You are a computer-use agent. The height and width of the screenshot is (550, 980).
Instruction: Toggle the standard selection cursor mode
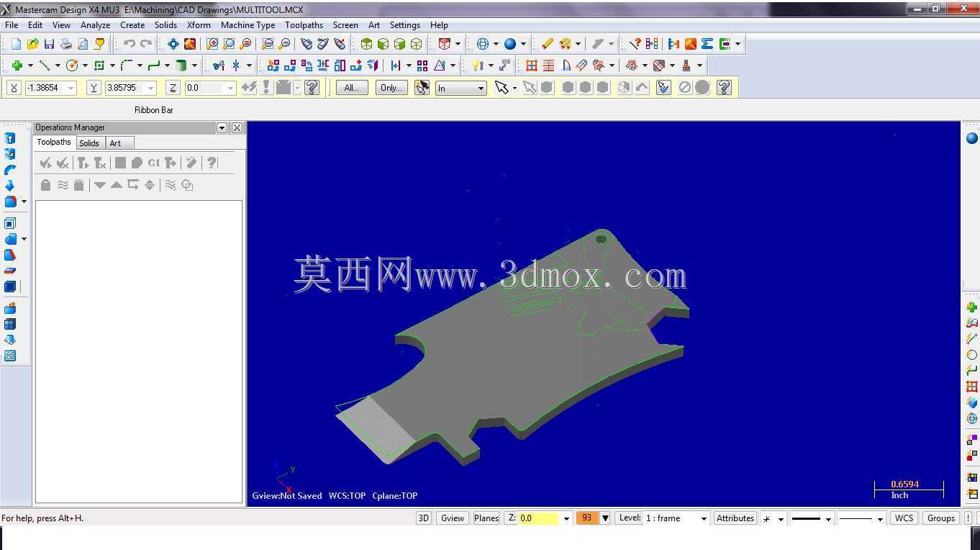502,88
